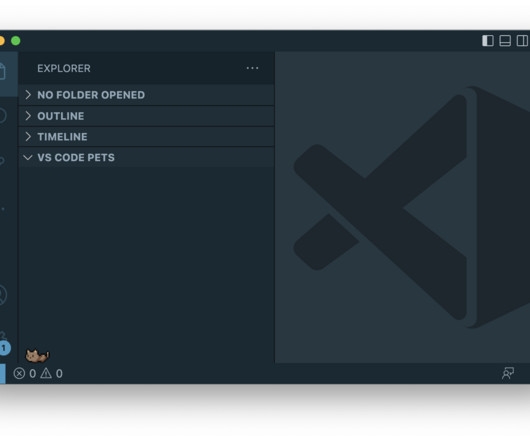Viewport: 530px width, 442px height.
Task: Click the Explorer panel title
Action: click(x=64, y=69)
